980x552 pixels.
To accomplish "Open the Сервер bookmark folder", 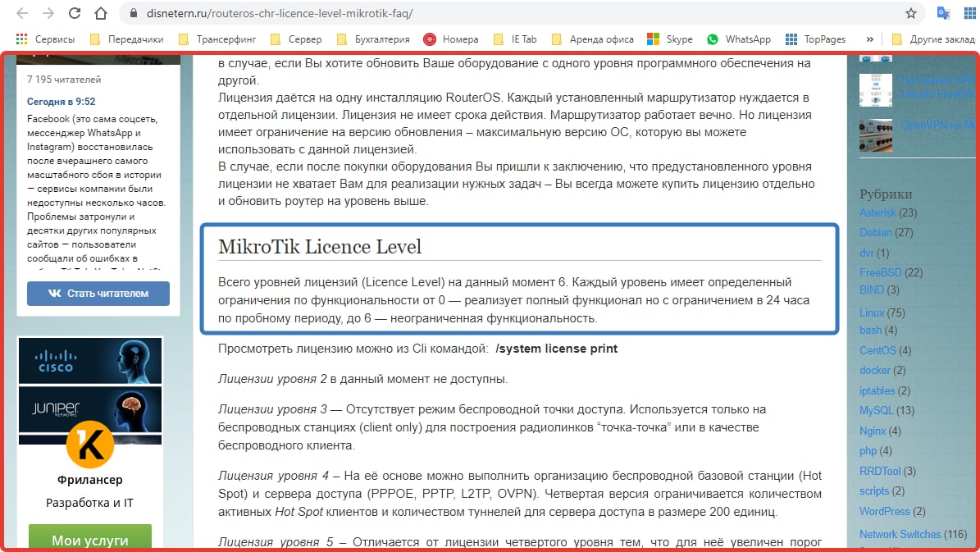I will (x=296, y=39).
